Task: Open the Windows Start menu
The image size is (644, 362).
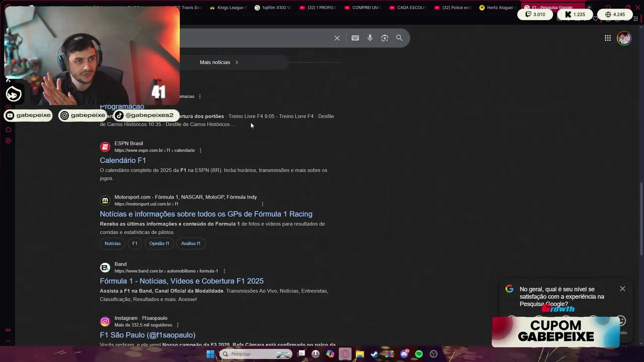Action: 210,354
